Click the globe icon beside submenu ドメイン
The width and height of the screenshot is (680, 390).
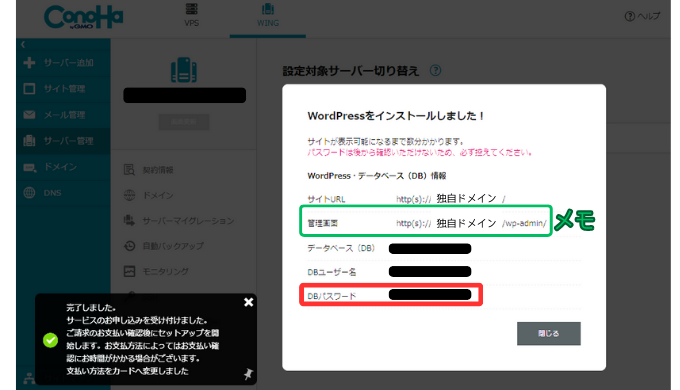click(x=129, y=195)
